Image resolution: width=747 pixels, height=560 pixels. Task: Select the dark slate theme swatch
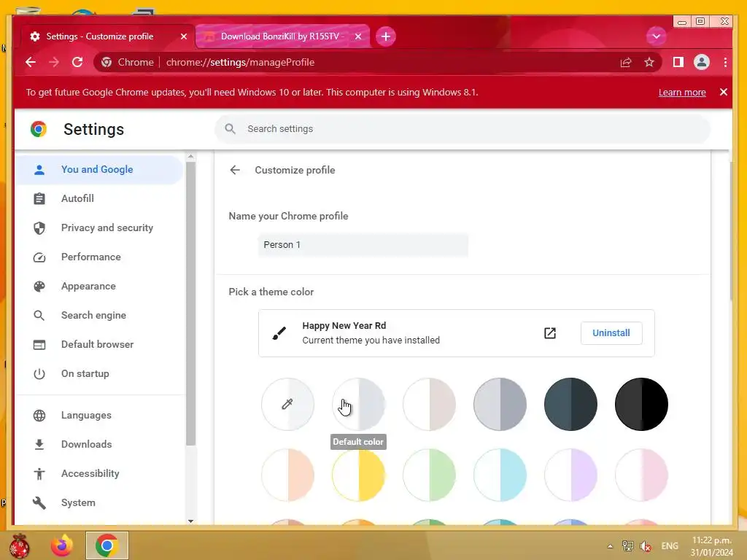570,404
